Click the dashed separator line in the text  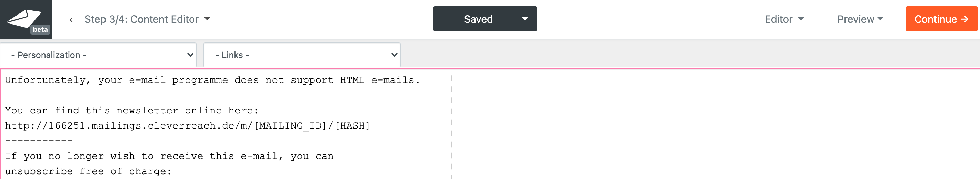(x=39, y=141)
